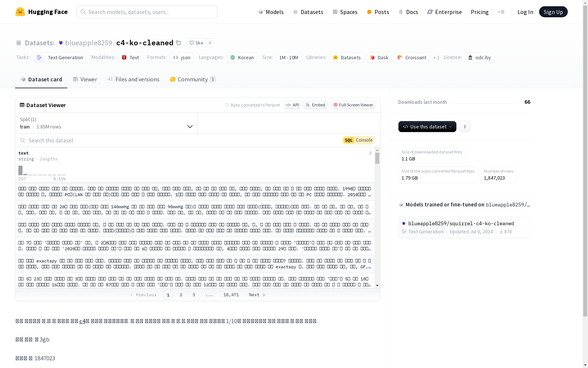Click the Dataset Viewer heading

(x=46, y=105)
